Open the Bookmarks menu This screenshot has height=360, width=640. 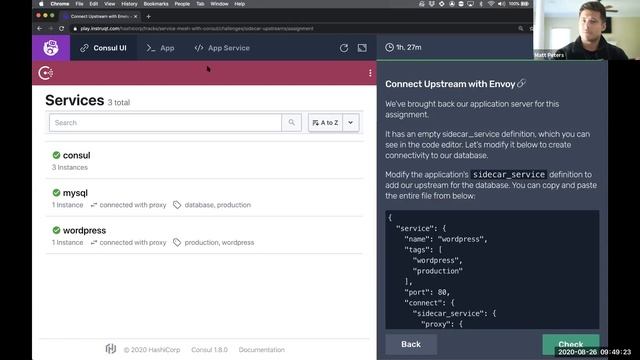point(156,4)
